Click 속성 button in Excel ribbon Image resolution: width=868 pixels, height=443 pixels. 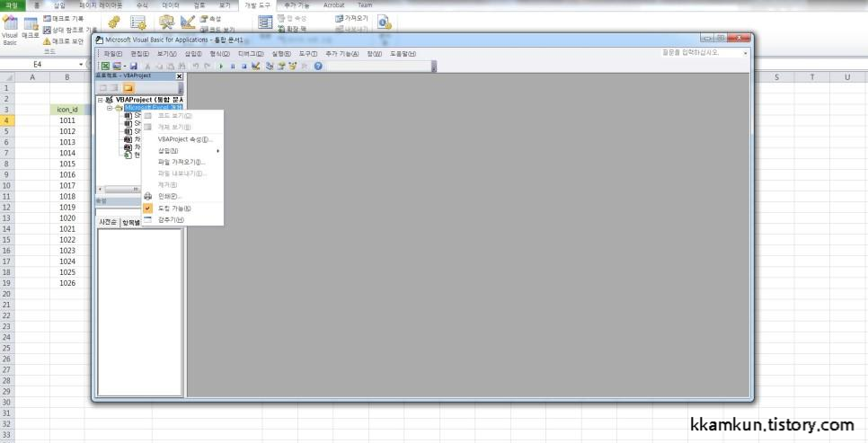tap(210, 19)
